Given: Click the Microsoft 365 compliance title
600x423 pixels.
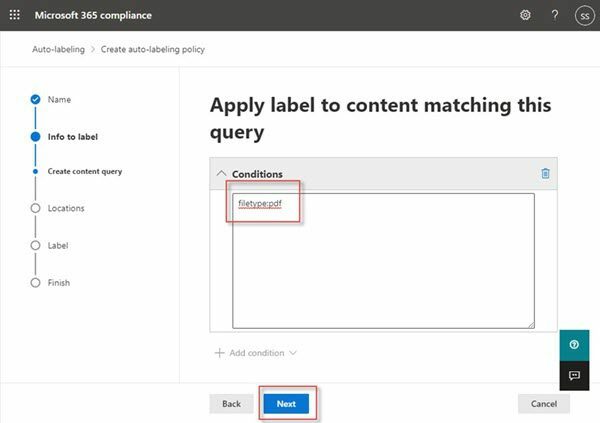Looking at the screenshot, I should click(x=93, y=15).
